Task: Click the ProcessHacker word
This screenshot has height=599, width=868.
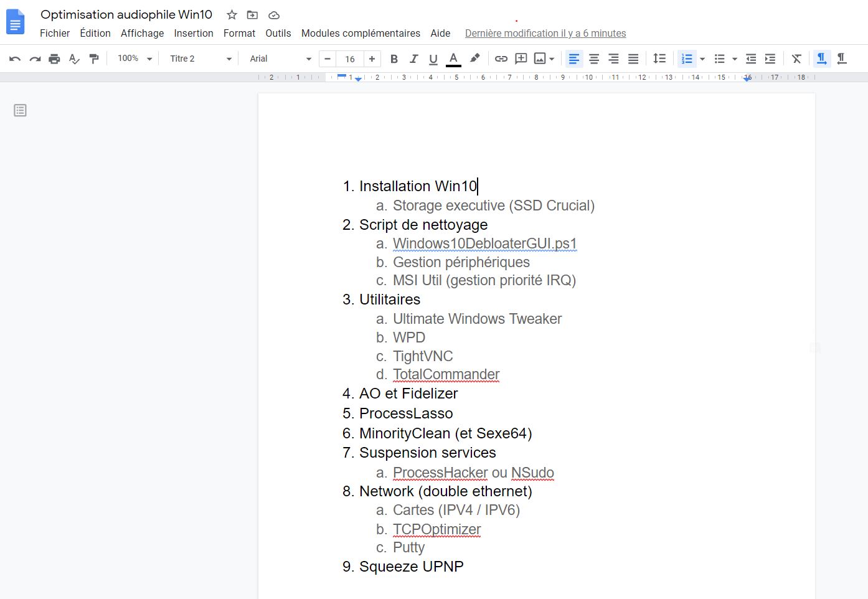Action: coord(440,473)
